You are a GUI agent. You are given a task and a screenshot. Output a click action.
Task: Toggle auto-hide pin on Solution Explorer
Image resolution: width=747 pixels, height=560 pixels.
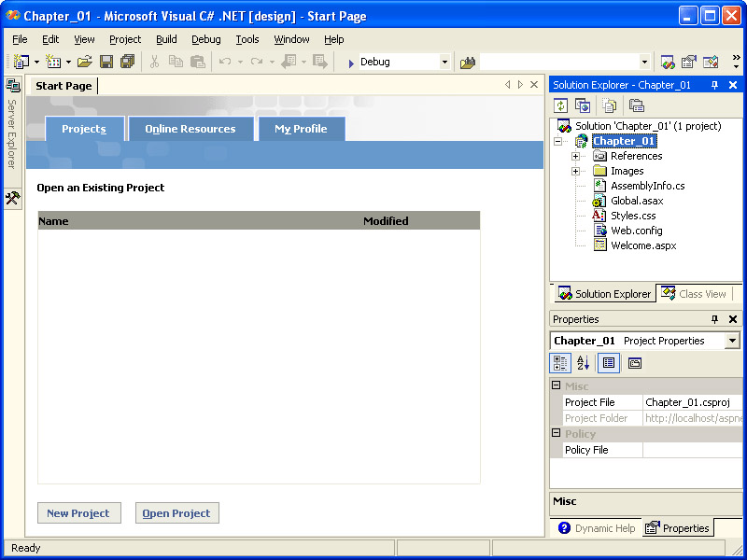pos(715,85)
